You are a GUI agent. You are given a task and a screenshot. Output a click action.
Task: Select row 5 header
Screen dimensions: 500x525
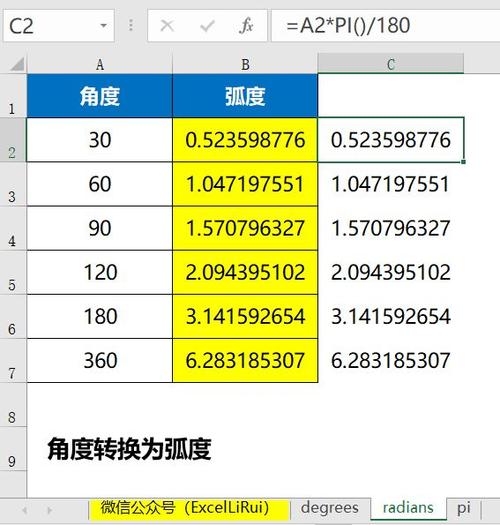[13, 272]
